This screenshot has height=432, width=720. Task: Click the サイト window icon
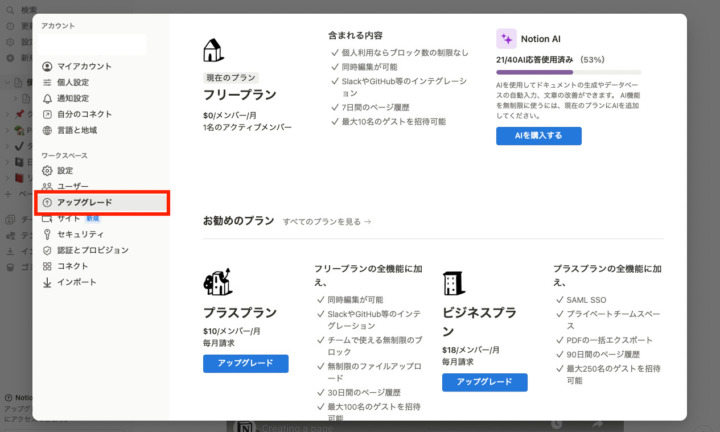pyautogui.click(x=47, y=219)
